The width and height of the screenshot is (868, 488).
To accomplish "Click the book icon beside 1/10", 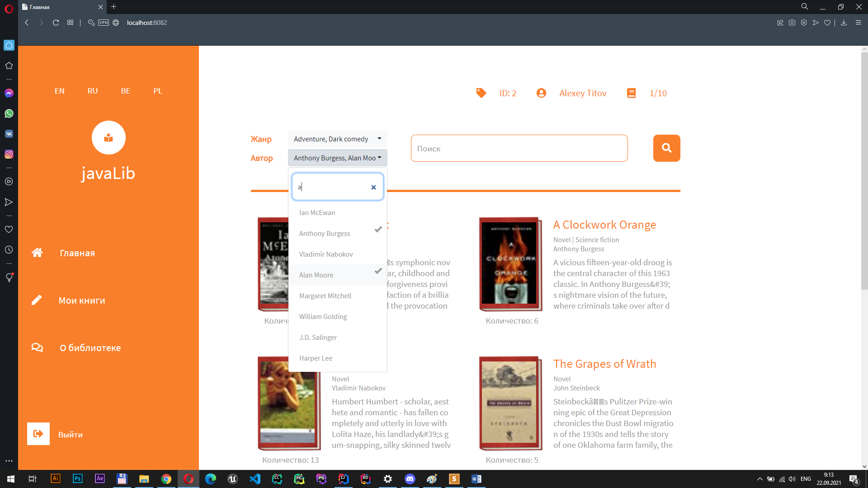I will pos(632,93).
